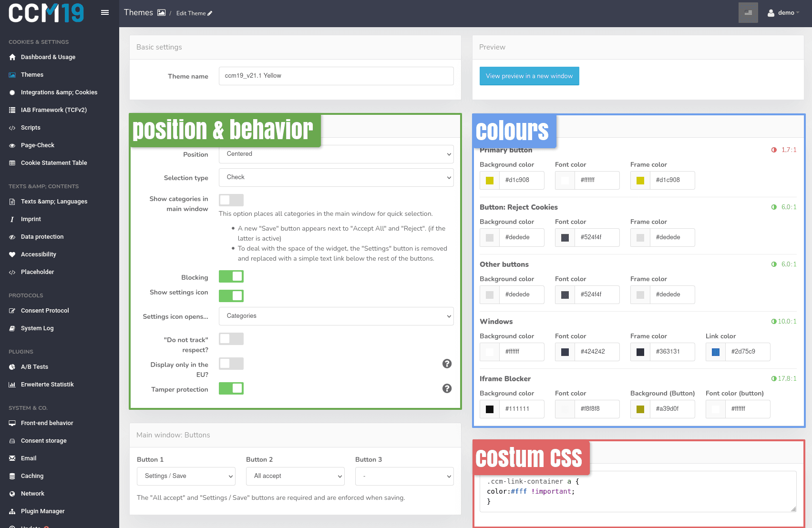The image size is (812, 528).
Task: Click the pencil icon next to Edit Theme
Action: [208, 13]
